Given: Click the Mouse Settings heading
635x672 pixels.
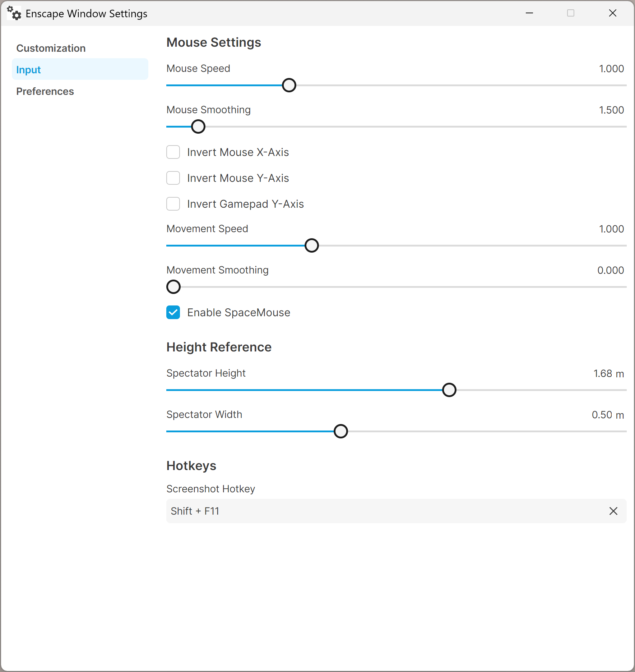Looking at the screenshot, I should tap(214, 42).
